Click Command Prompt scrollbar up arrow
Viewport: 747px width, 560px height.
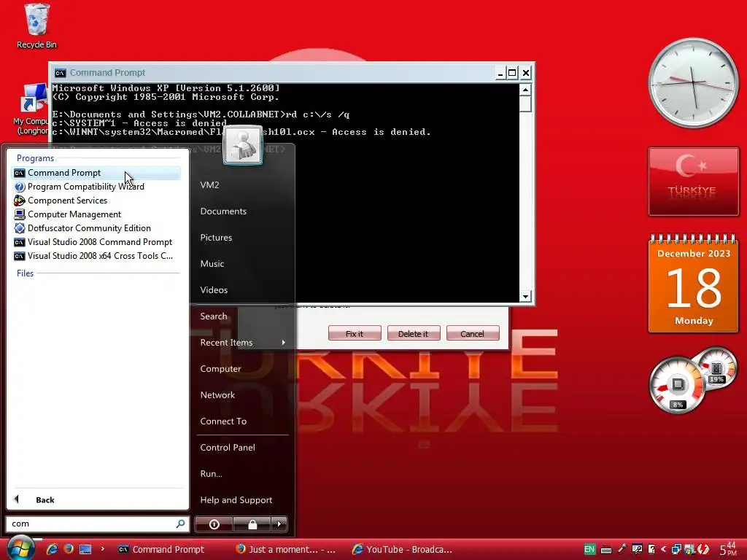coord(525,89)
